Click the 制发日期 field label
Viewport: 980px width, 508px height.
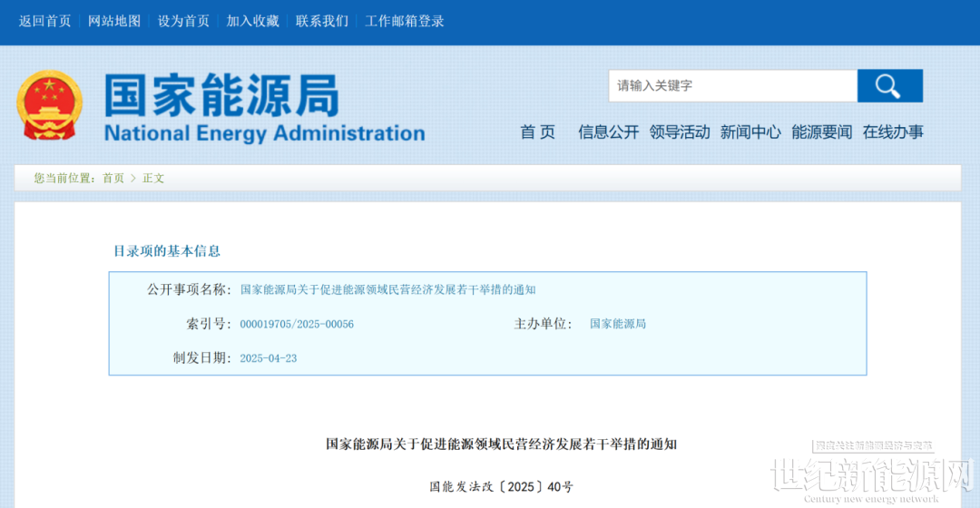click(x=201, y=358)
